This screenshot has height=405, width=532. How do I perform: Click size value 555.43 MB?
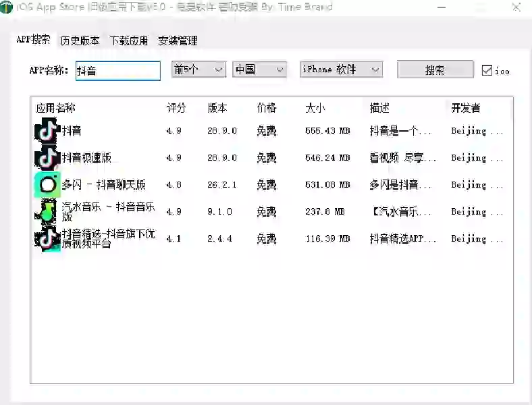(x=327, y=131)
